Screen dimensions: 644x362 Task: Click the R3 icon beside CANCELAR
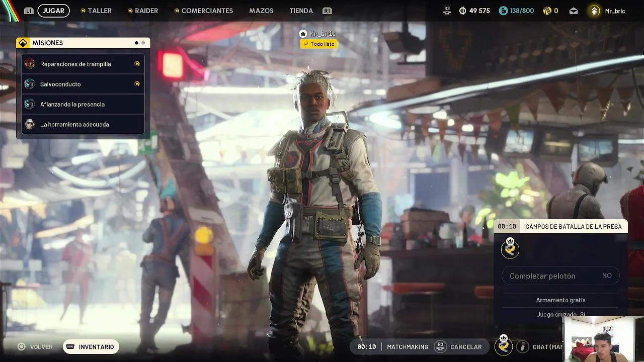[440, 346]
